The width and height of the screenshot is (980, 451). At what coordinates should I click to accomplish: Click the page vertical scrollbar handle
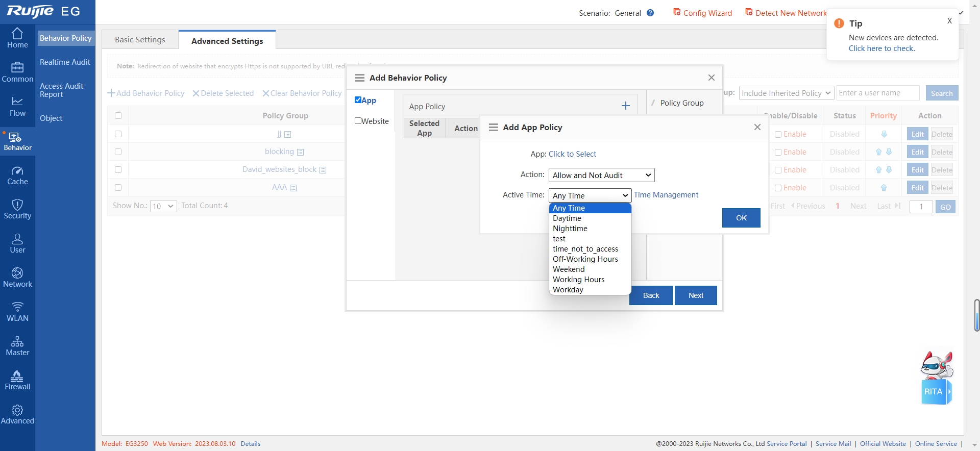tap(976, 315)
